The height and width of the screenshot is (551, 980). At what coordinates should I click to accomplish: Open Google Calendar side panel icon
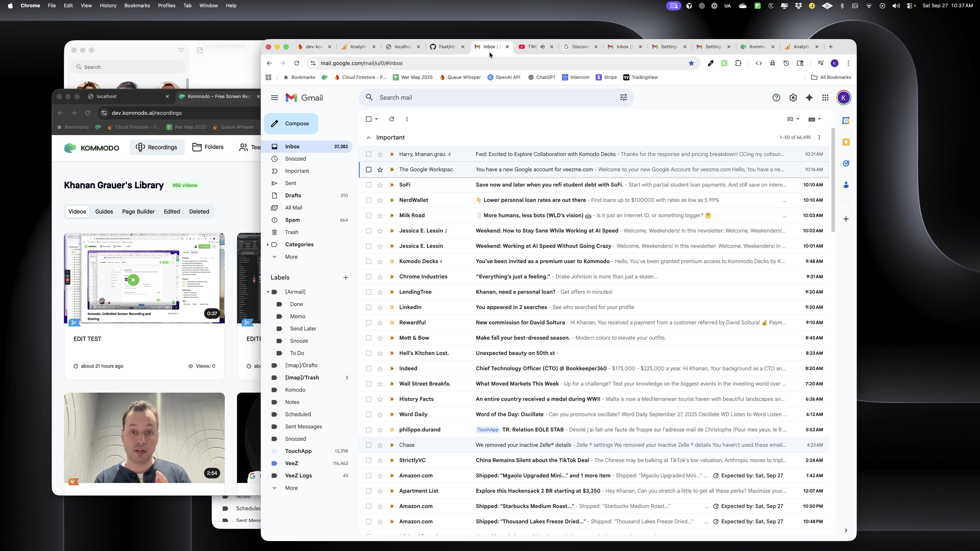[846, 121]
